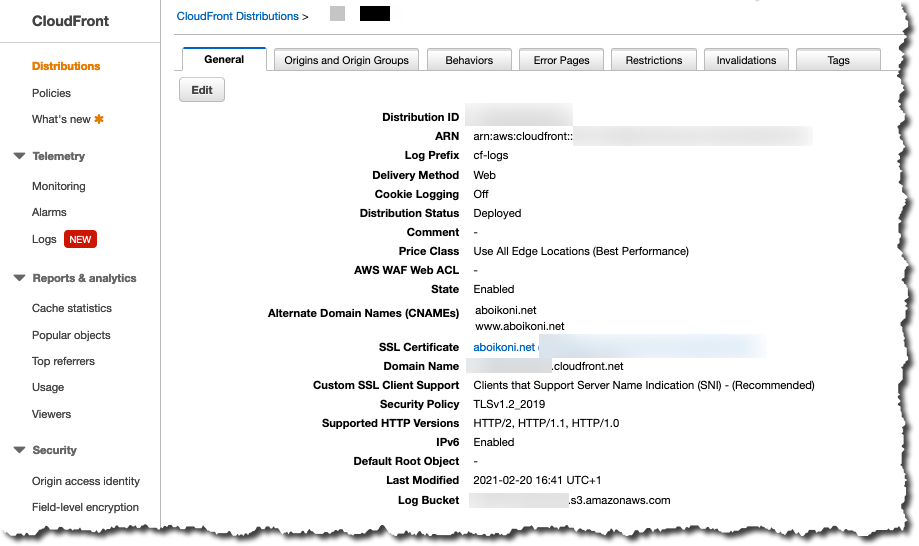Viewport: 919px width, 546px height.
Task: Open Origin access identity page
Action: pyautogui.click(x=86, y=481)
